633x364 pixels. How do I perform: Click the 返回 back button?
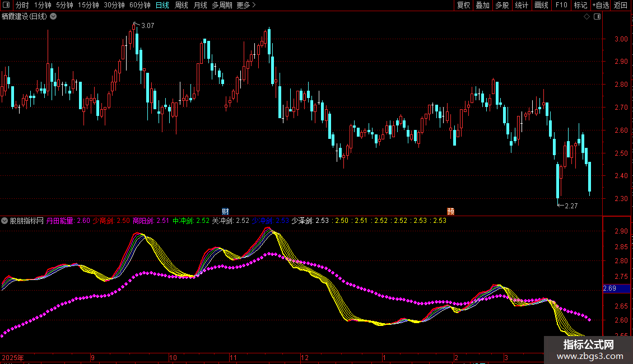tap(621, 6)
